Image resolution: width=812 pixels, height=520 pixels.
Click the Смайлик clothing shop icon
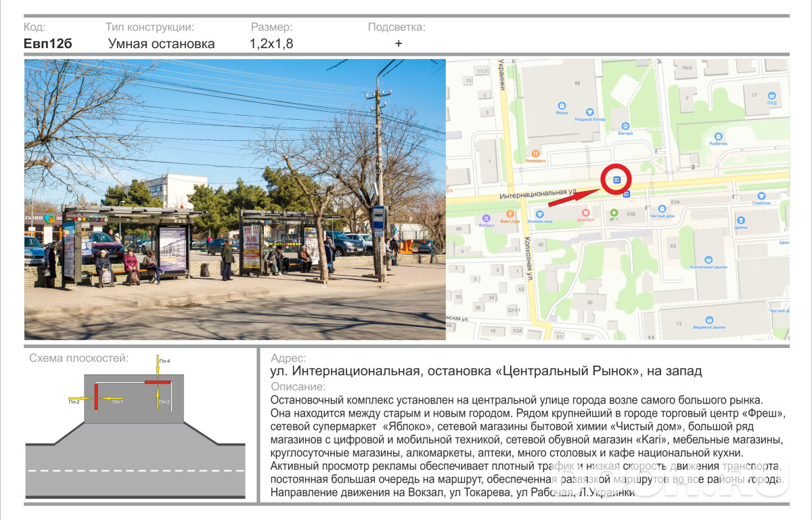click(x=761, y=194)
